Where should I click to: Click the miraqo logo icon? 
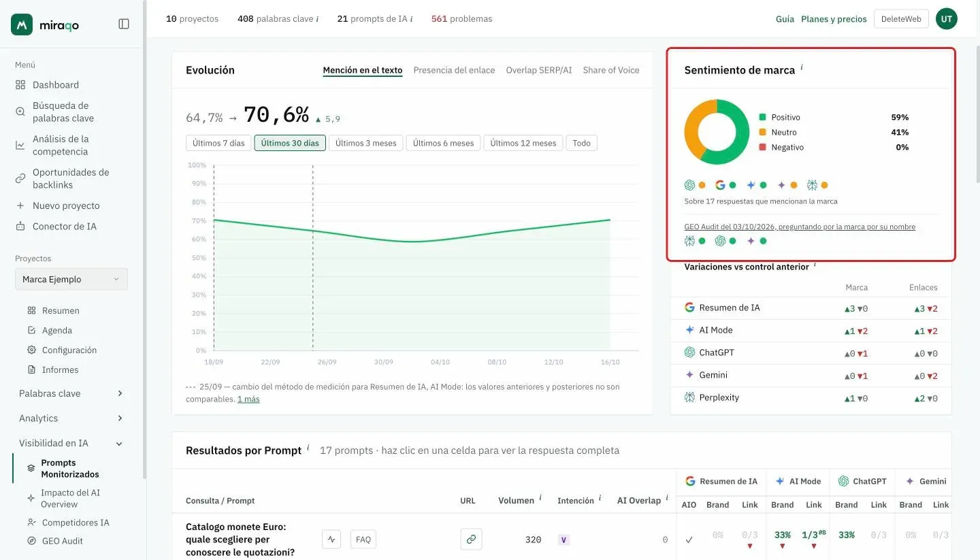coord(22,24)
